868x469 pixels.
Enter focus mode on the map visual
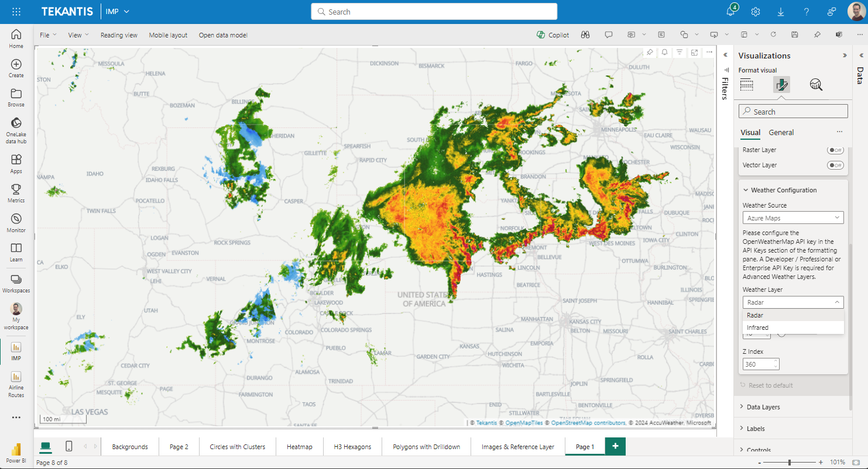[694, 52]
